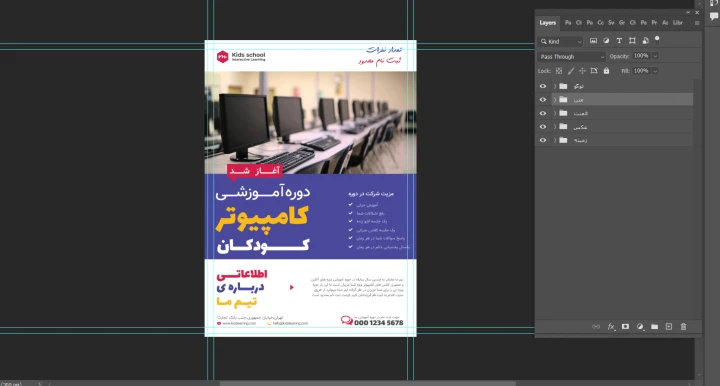Viewport: 720px width, 386px height.
Task: Delete layer using the trash icon
Action: 683,327
